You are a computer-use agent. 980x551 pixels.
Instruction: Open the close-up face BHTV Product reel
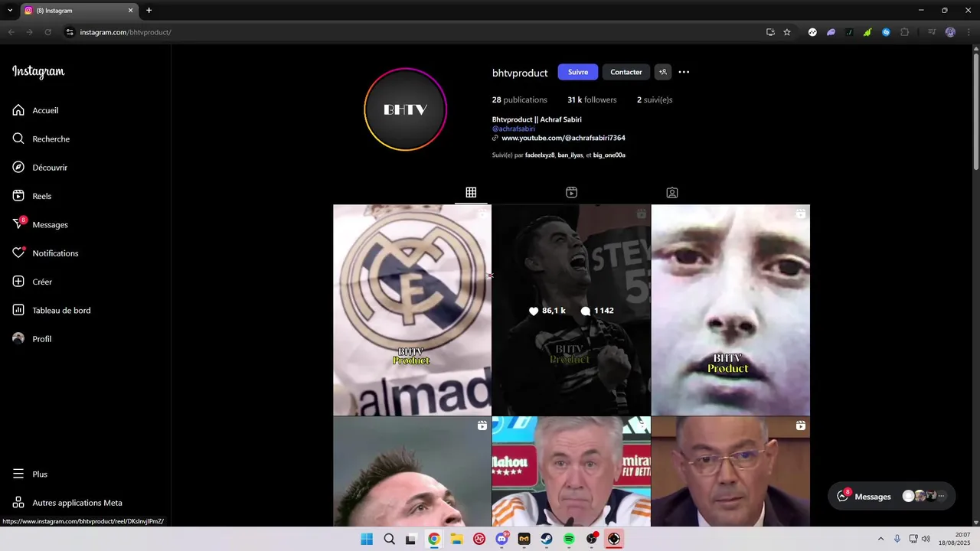tap(730, 310)
